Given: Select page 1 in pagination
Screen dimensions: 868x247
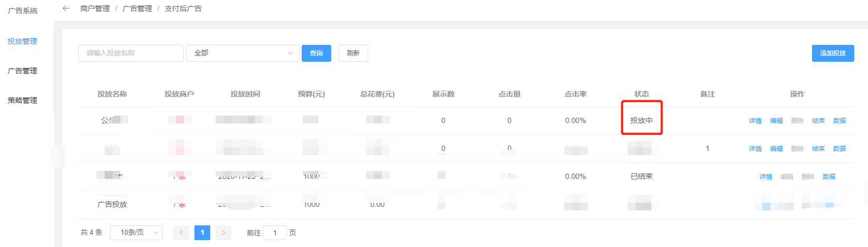Looking at the screenshot, I should 202,233.
